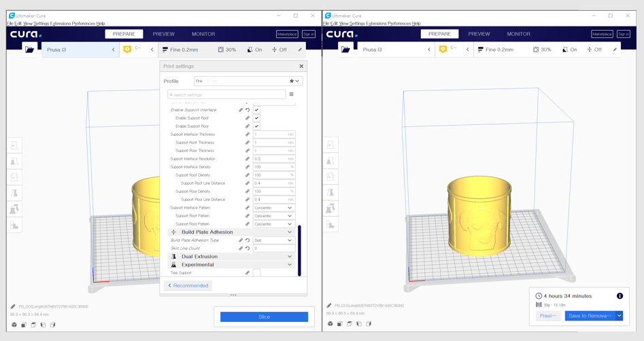Click the search settings field
644x341 pixels.
226,94
